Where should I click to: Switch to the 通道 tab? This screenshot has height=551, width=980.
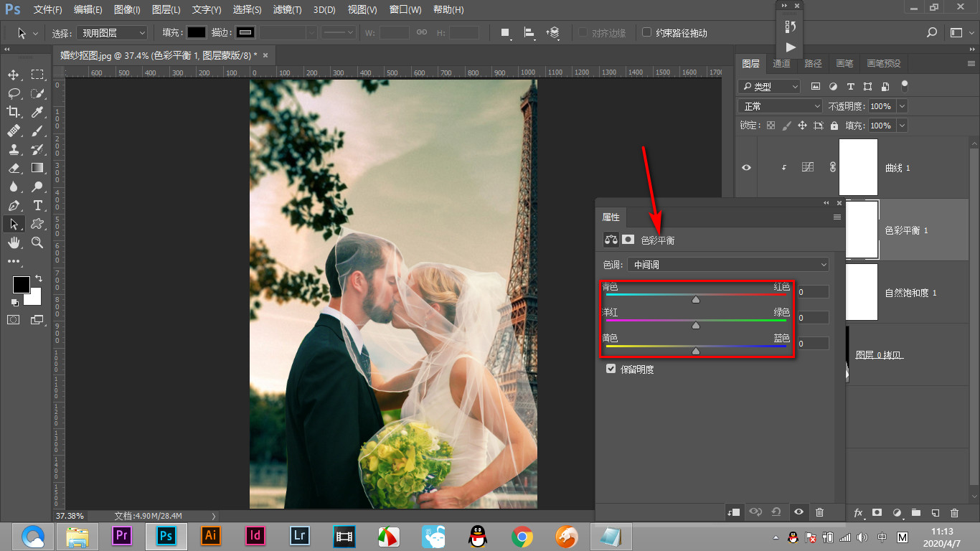click(781, 64)
